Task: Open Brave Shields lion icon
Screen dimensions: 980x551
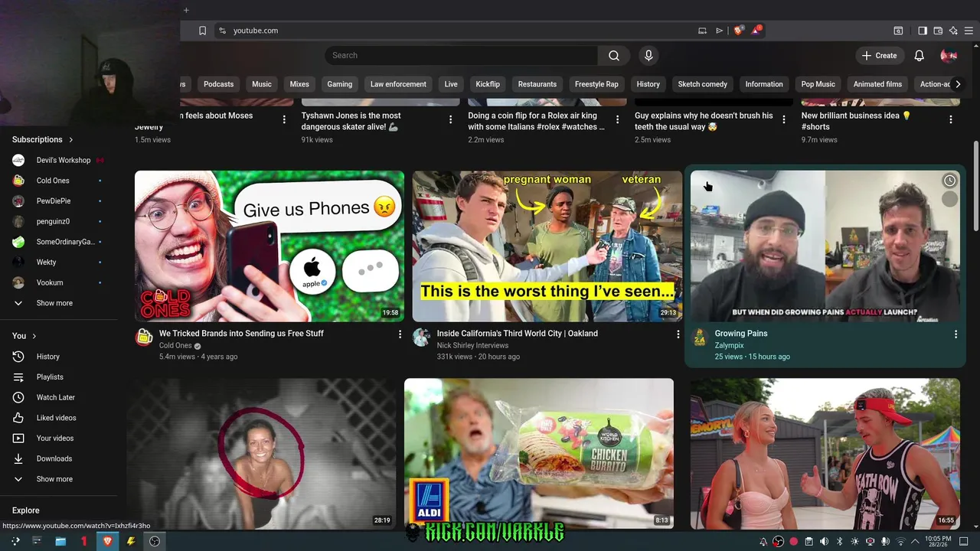Action: (738, 31)
